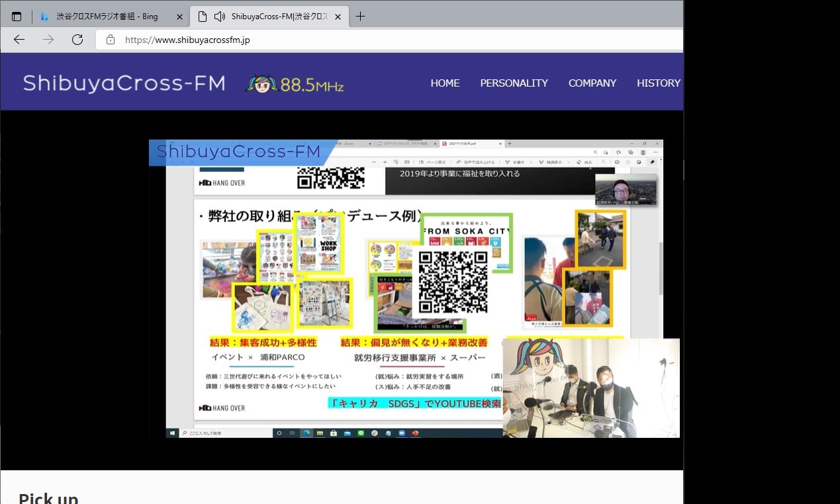Close the Bing search tab
The image size is (840, 504).
point(179,17)
